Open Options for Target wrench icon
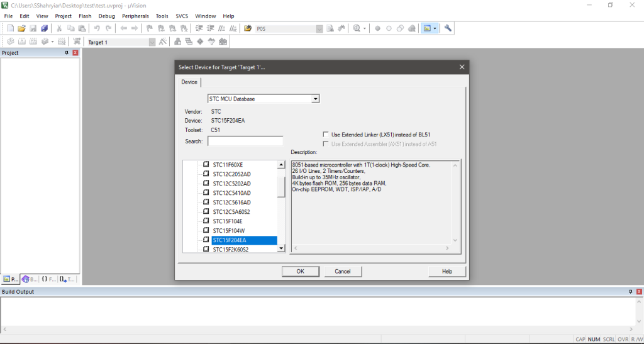Image resolution: width=644 pixels, height=344 pixels. pos(163,42)
